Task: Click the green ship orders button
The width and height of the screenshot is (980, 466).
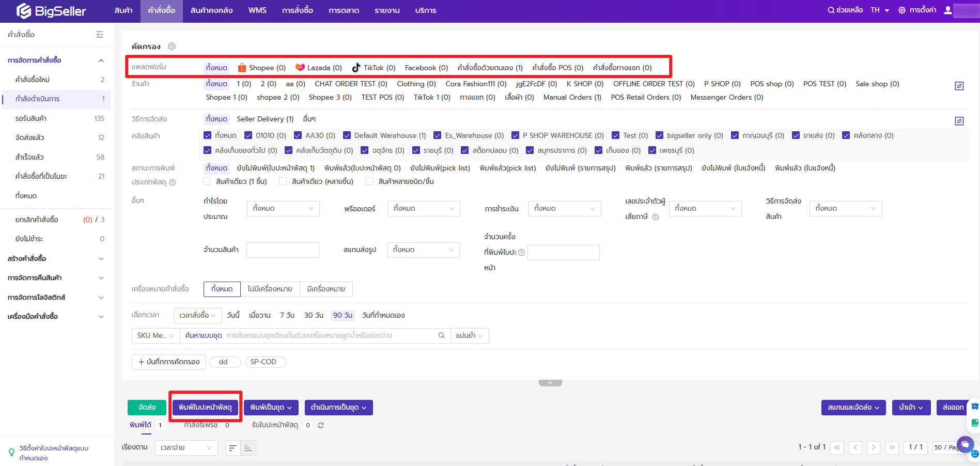Action: pyautogui.click(x=147, y=408)
